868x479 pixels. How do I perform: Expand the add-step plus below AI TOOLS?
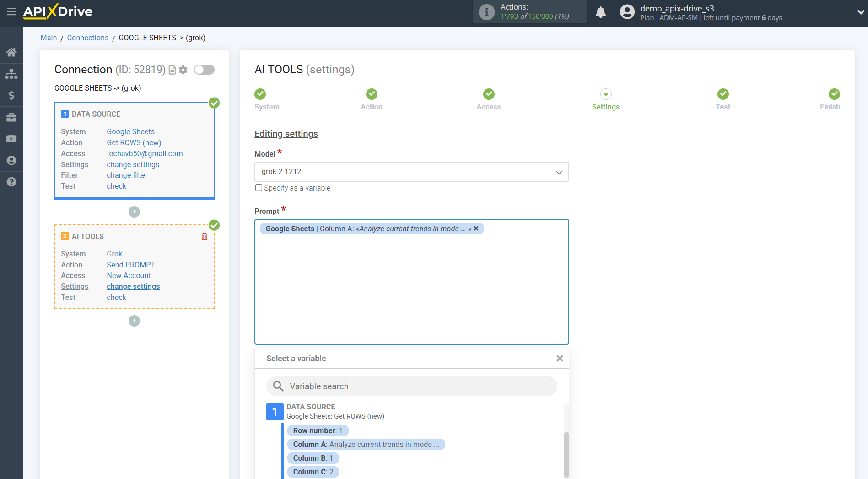pyautogui.click(x=134, y=321)
